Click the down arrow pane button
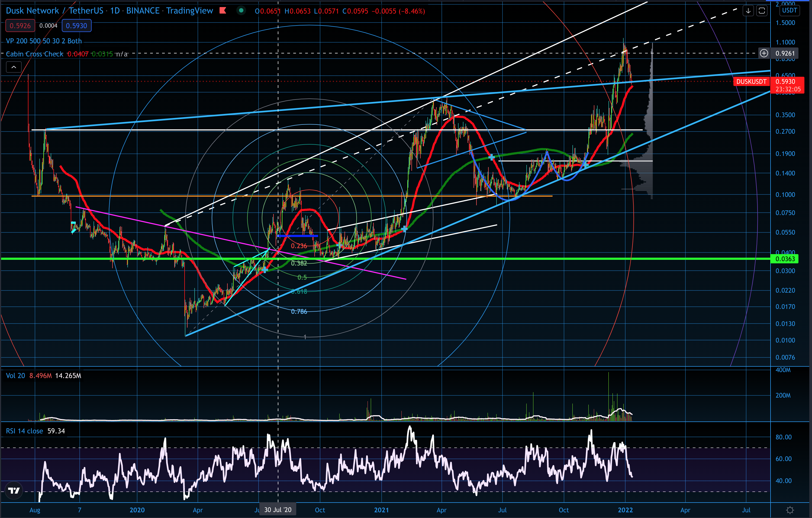This screenshot has height=518, width=812. click(748, 11)
